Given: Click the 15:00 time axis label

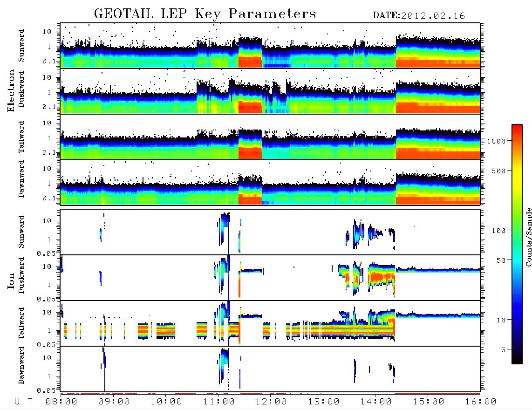Looking at the screenshot, I should (x=429, y=402).
